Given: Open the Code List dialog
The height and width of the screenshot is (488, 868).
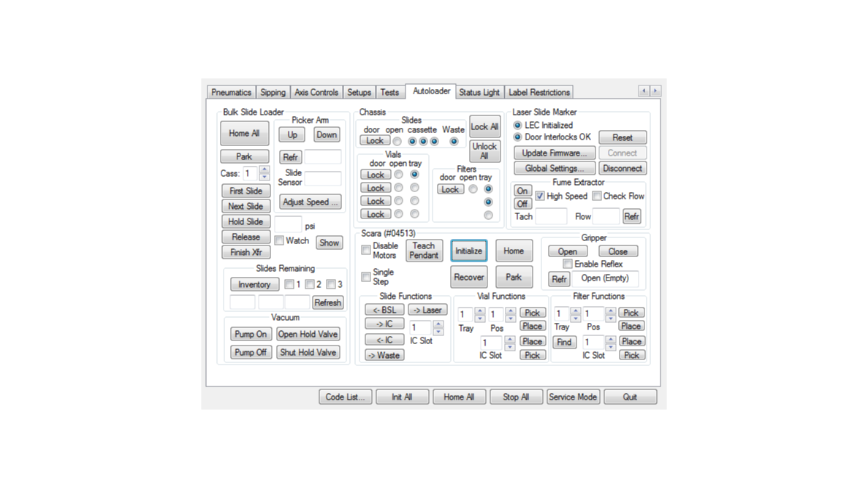Looking at the screenshot, I should (x=345, y=397).
